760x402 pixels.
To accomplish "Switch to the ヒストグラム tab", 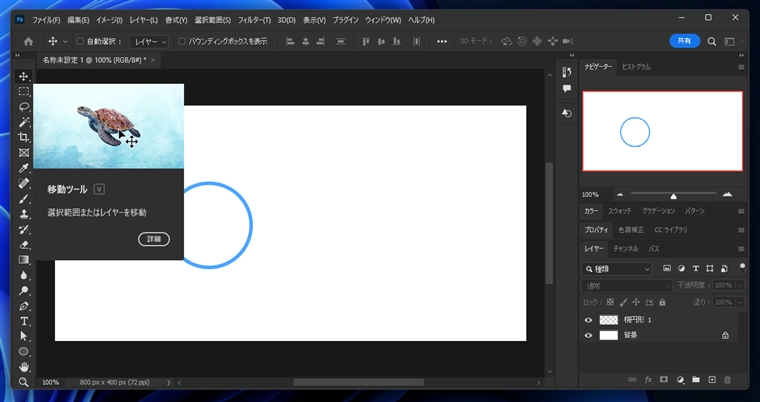I will [x=636, y=67].
